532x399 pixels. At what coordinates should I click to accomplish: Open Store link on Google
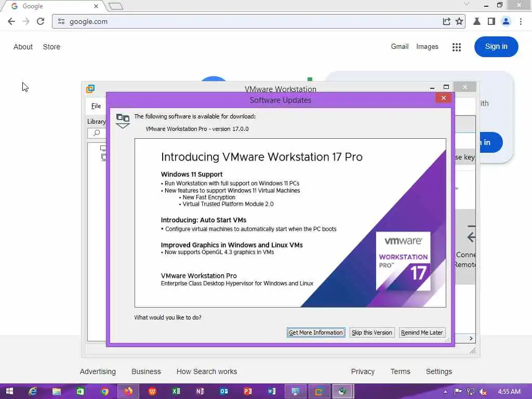click(x=51, y=47)
